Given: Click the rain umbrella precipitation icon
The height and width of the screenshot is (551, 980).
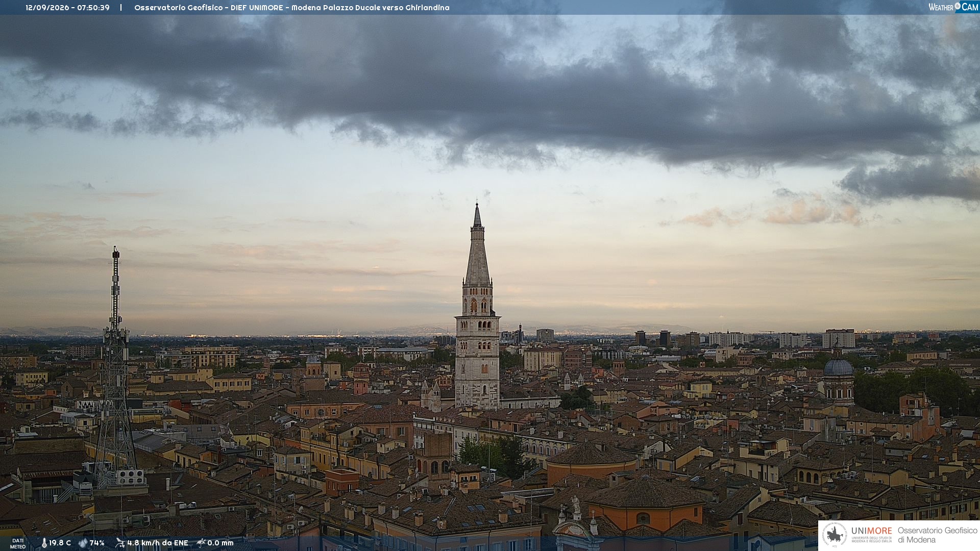Looking at the screenshot, I should (201, 543).
